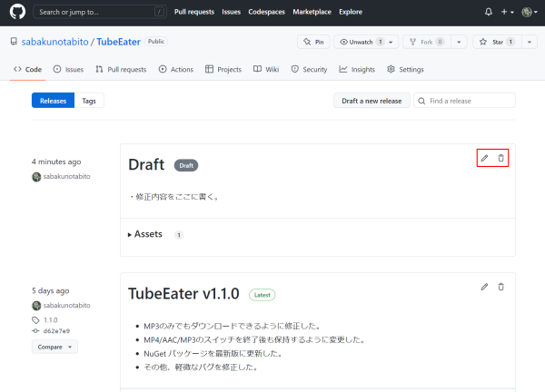This screenshot has height=392, width=545.
Task: Switch to the Settings tab
Action: [405, 70]
